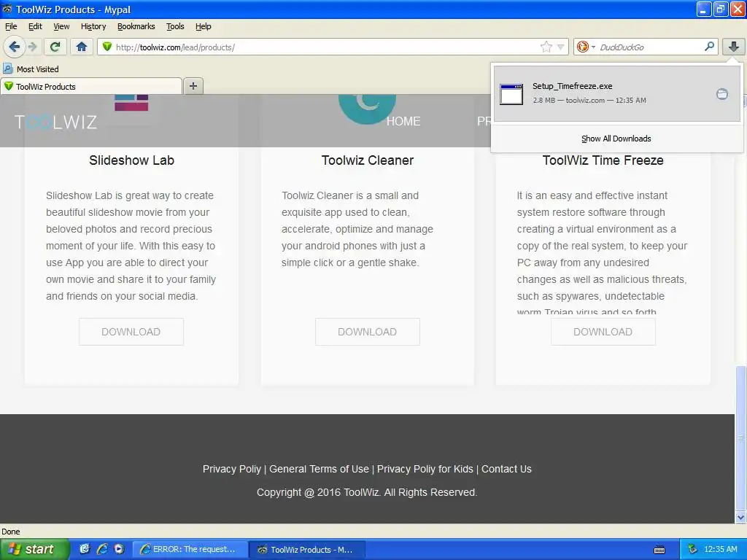Click Show All Downloads
Viewport: 747px width, 560px height.
pyautogui.click(x=616, y=139)
